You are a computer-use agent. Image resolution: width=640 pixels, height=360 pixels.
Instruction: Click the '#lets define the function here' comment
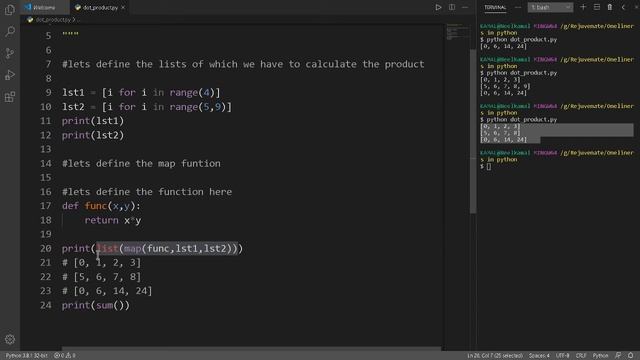[147, 192]
